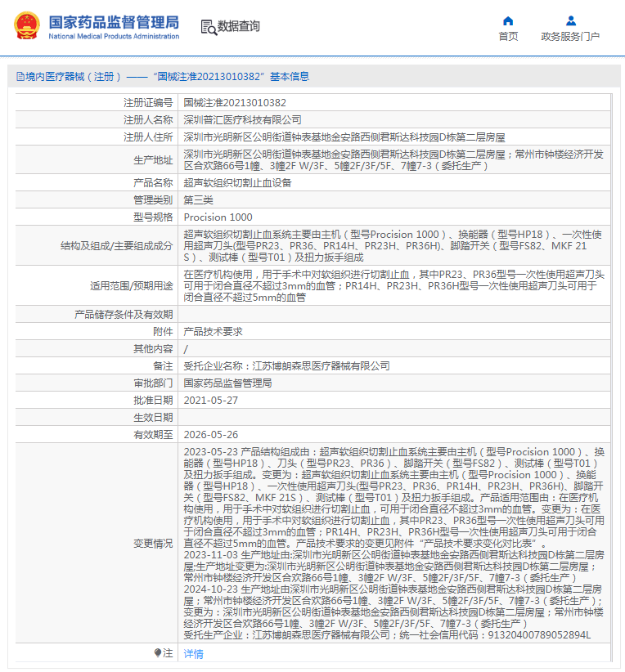625x672 pixels.
Task: Select the 产品储存条件及有效期 label
Action: click(124, 315)
